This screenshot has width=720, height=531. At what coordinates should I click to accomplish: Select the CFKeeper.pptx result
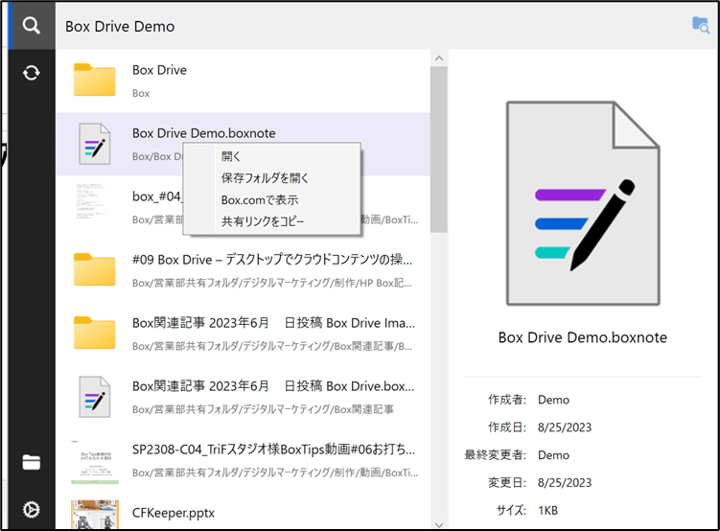[x=173, y=513]
